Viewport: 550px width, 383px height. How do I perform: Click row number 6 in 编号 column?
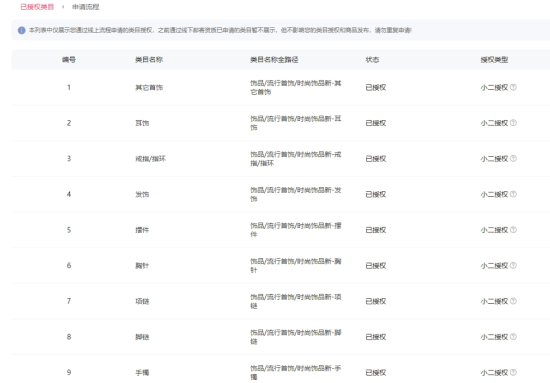(69, 266)
